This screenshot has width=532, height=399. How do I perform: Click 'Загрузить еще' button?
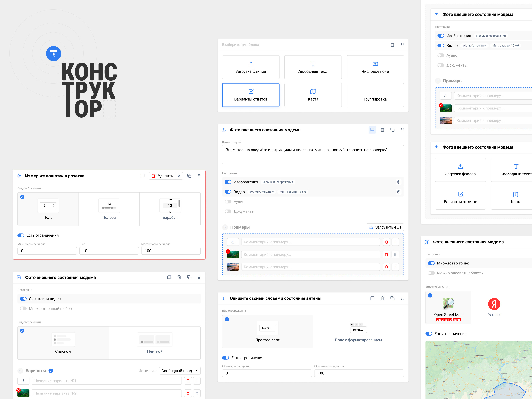click(385, 227)
